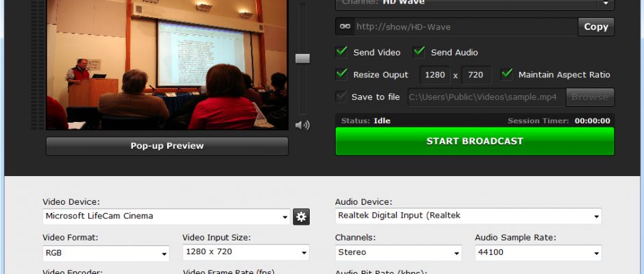644x274 pixels.
Task: Expand the Channels Stereo dropdown
Action: click(399, 253)
